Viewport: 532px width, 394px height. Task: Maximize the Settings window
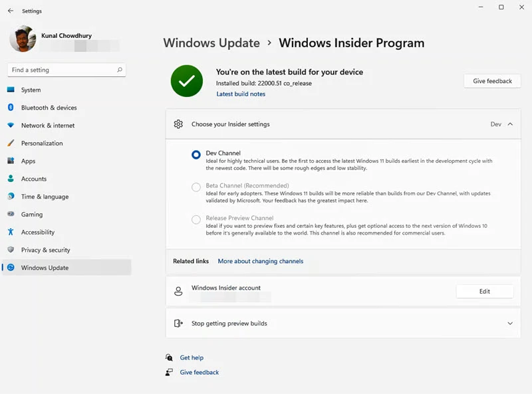point(501,7)
